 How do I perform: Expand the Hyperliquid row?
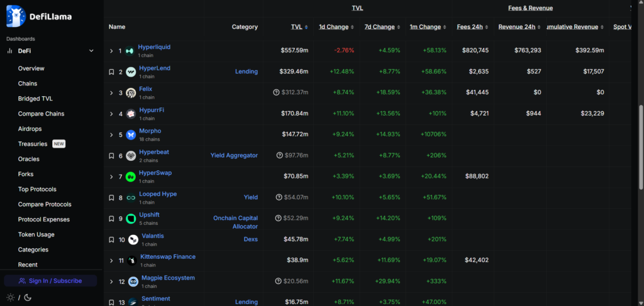pos(111,51)
